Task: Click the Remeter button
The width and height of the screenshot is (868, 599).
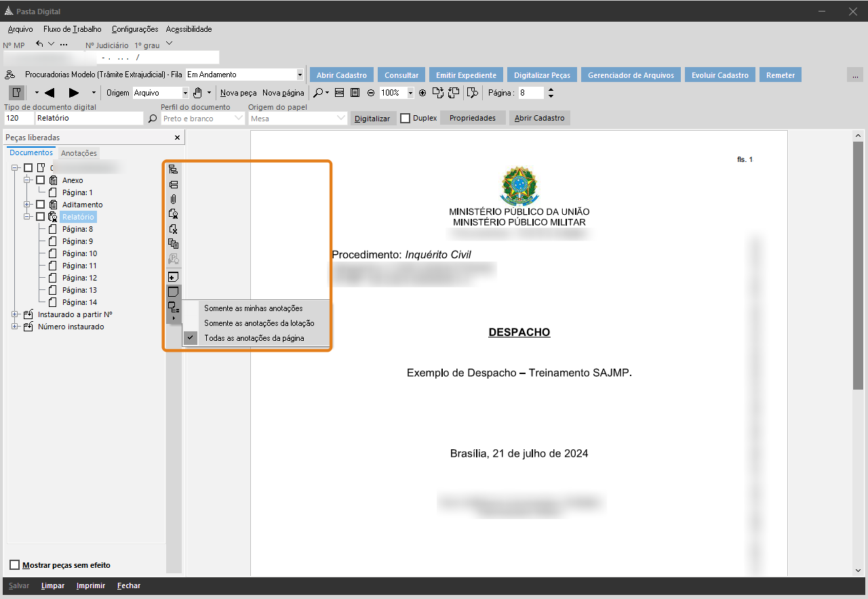Action: [x=781, y=75]
